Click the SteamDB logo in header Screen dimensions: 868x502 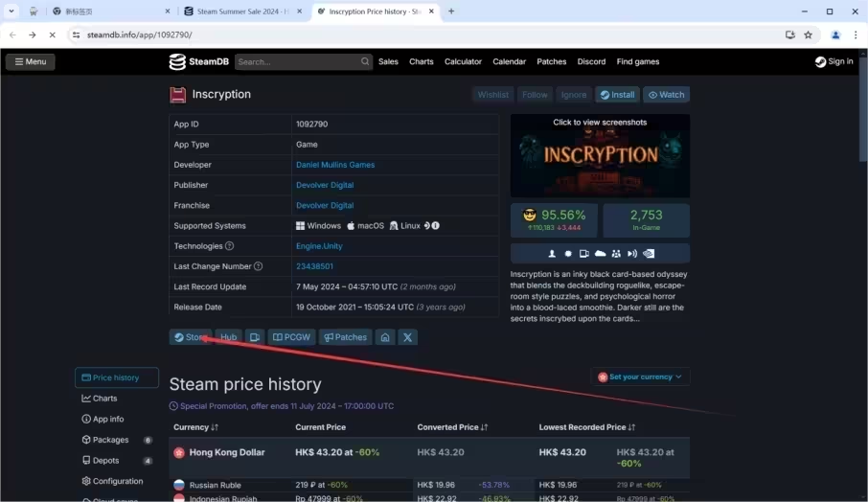(x=198, y=61)
